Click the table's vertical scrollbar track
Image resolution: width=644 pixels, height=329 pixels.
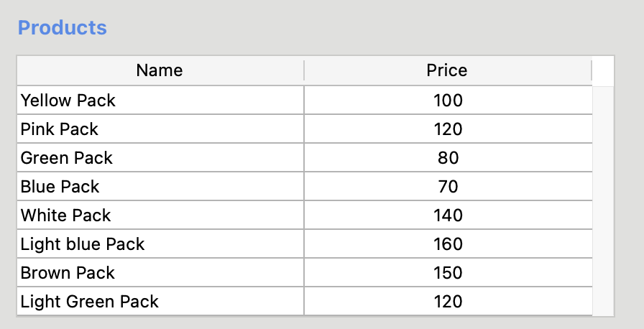click(x=603, y=200)
